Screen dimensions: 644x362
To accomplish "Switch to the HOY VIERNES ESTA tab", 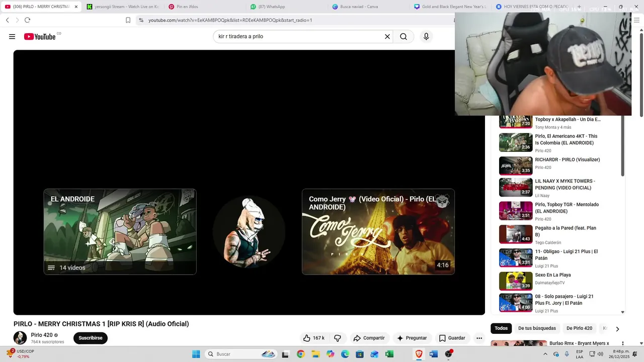I will [x=532, y=7].
